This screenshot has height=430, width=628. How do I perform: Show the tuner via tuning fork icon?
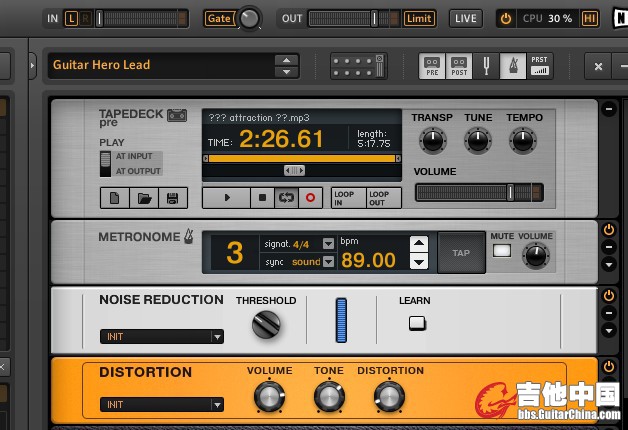click(x=486, y=66)
